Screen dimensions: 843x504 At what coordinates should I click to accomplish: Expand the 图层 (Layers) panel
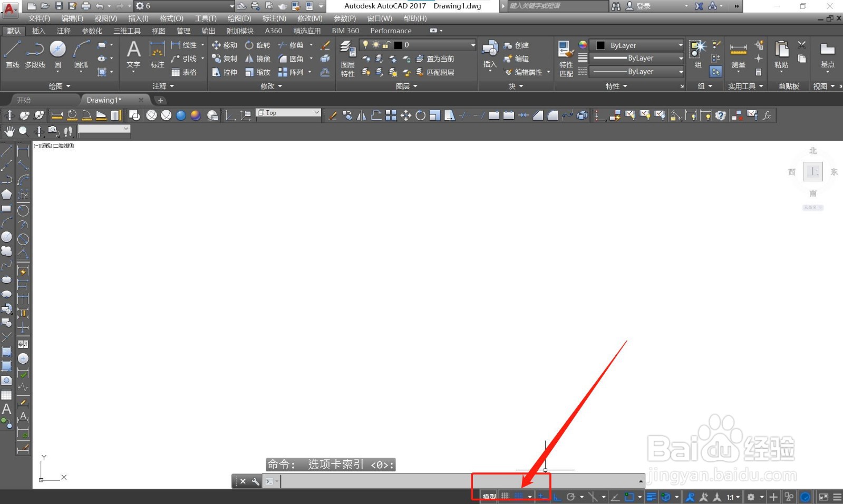tap(406, 86)
